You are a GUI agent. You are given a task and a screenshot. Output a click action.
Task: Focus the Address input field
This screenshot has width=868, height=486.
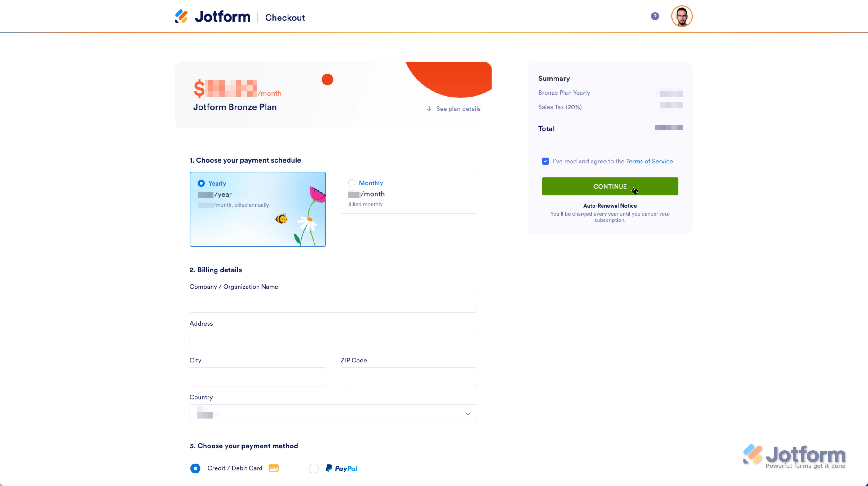click(333, 340)
